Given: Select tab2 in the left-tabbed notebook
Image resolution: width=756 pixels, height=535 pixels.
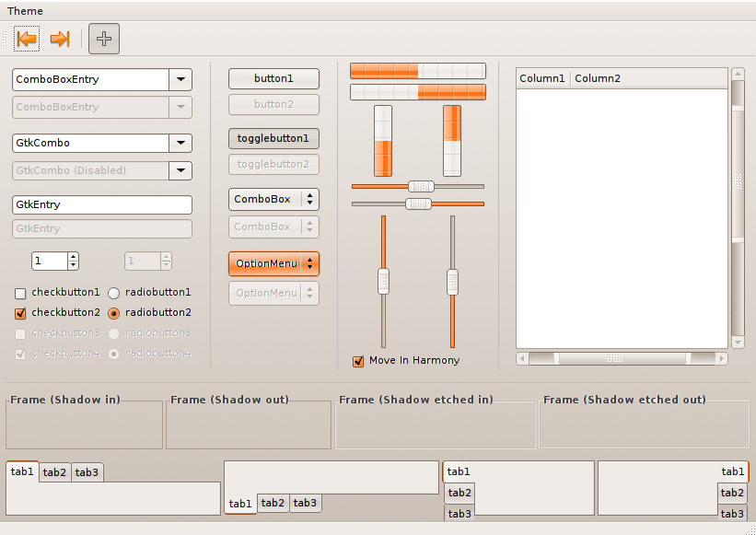Looking at the screenshot, I should tap(459, 493).
